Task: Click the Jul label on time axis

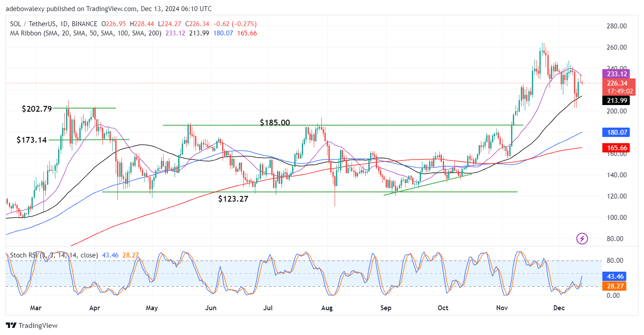Action: 268,308
